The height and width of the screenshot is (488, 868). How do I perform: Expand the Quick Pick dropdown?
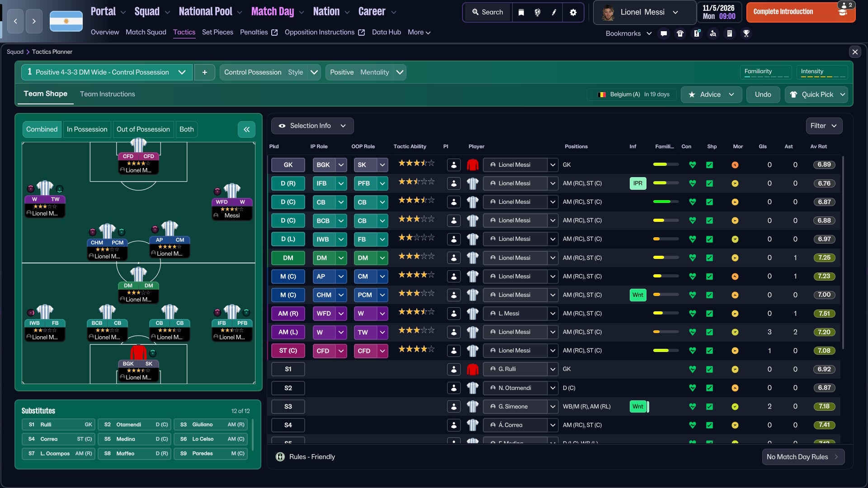[842, 94]
